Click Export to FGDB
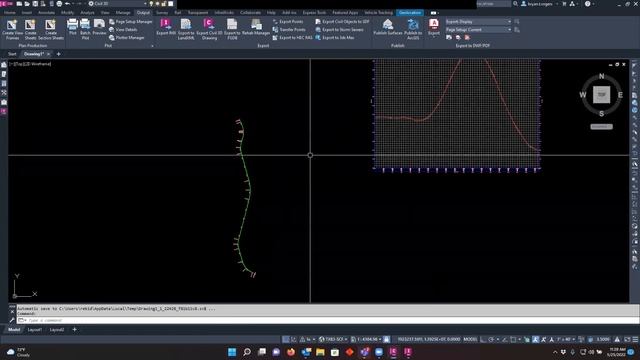Viewport: 640px width, 360px height. pos(232,29)
